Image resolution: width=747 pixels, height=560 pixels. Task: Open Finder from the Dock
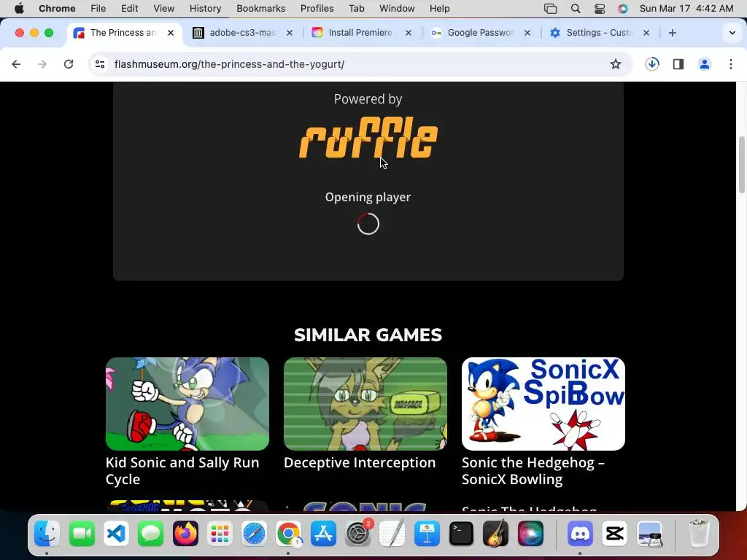[47, 534]
